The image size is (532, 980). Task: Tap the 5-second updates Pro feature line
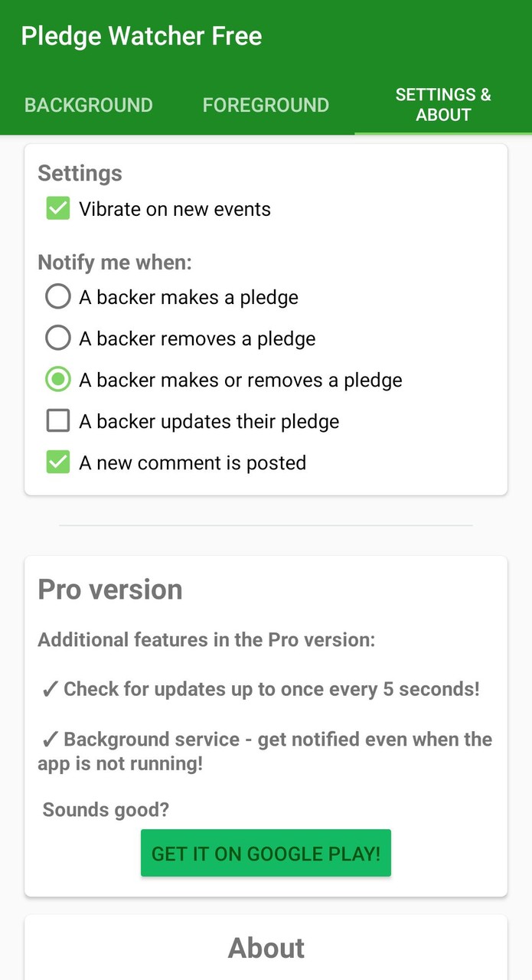tap(264, 689)
